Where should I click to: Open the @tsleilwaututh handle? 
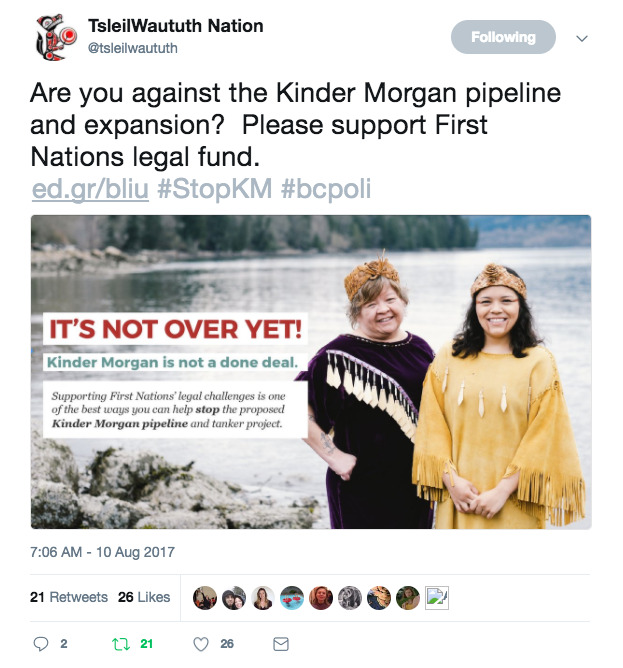(x=132, y=48)
